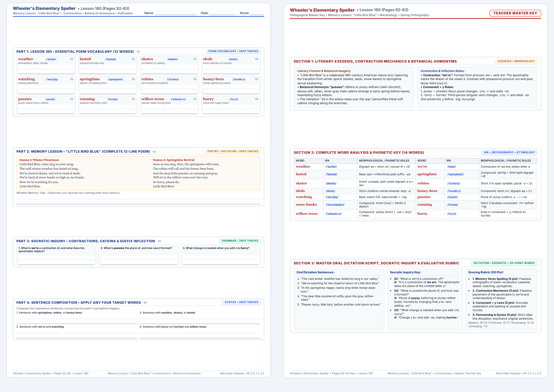Click answer lines under question 1 about we're

[x=56, y=260]
